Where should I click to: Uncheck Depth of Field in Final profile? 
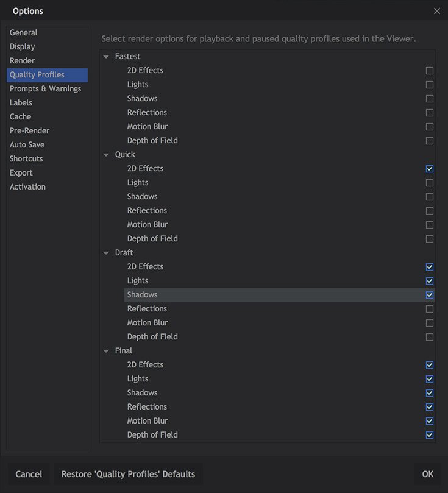[x=430, y=435]
